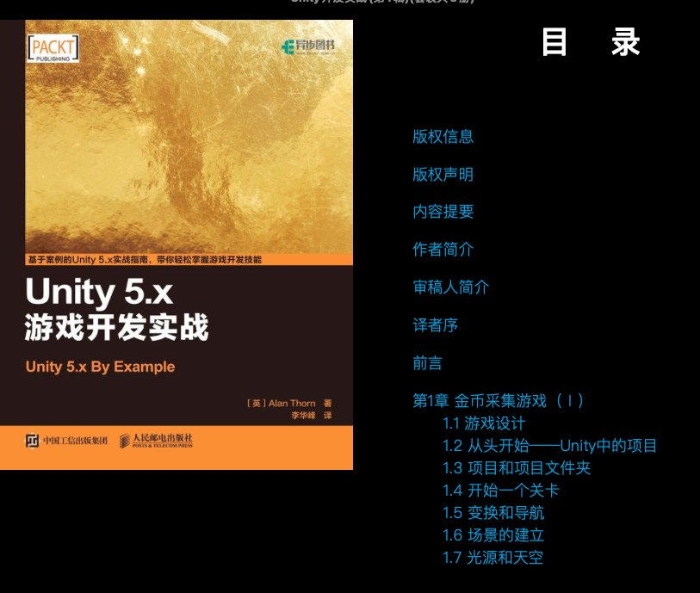Click the orange banner tagline on cover
This screenshot has width=700, height=593.
coord(146,260)
